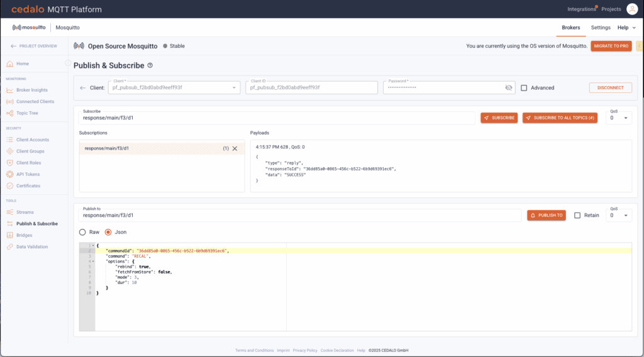Screen dimensions: 644x357
Task: Switch to the Settings tab
Action: point(600,28)
